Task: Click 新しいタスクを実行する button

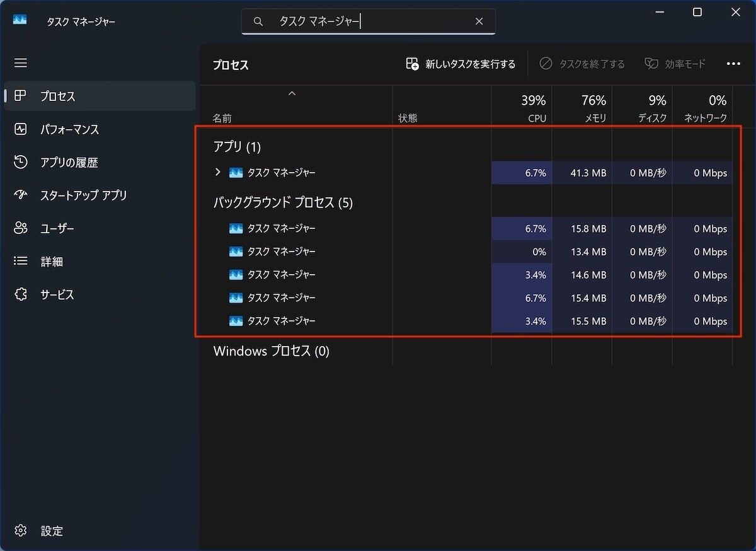Action: coord(461,64)
